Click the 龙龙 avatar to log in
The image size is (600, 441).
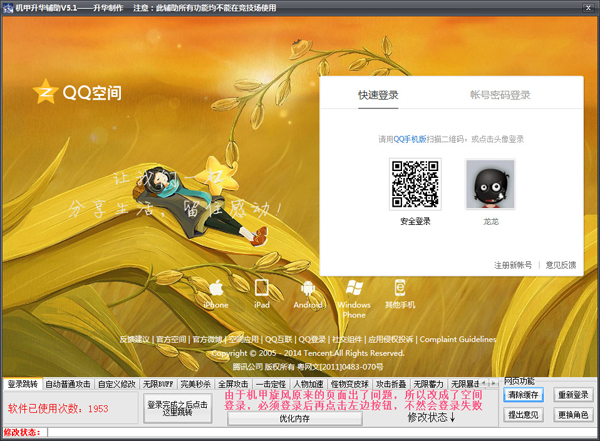click(x=490, y=184)
